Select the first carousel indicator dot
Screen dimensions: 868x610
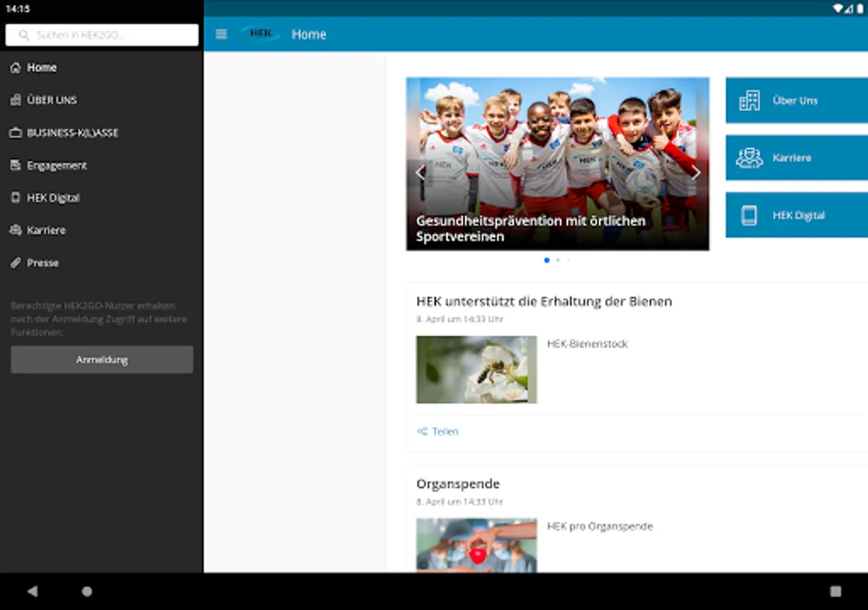tap(547, 260)
